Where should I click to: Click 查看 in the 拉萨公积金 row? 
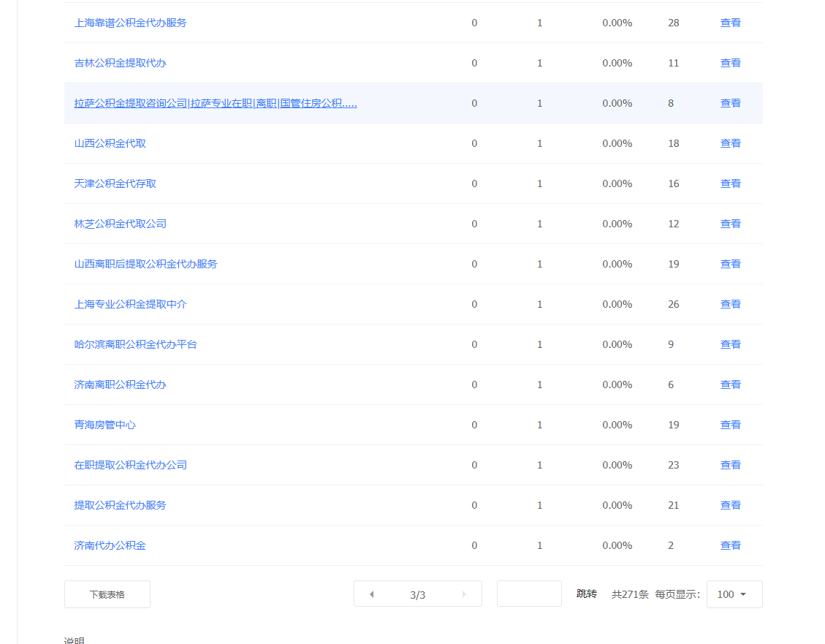pyautogui.click(x=730, y=103)
